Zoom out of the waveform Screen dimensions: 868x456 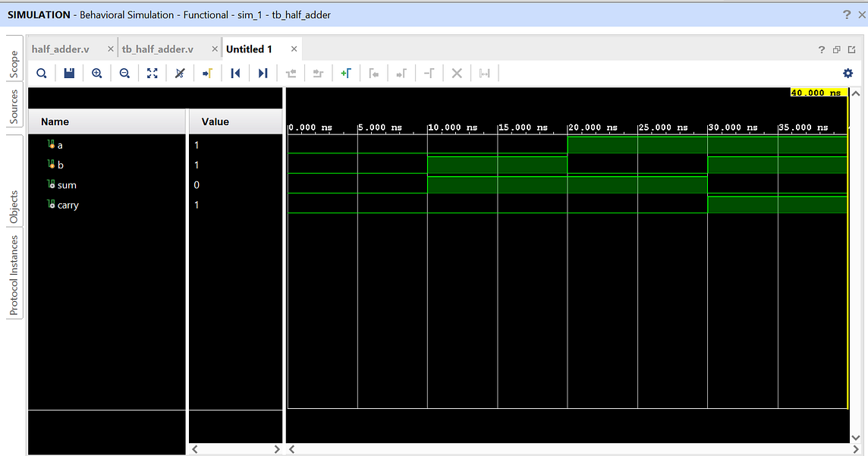(x=124, y=73)
